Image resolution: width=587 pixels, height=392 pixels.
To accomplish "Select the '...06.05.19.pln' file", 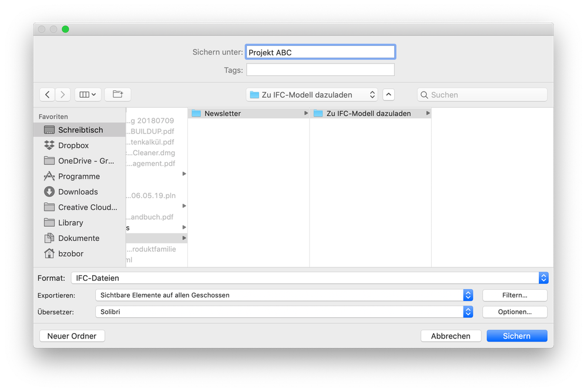I will [151, 196].
